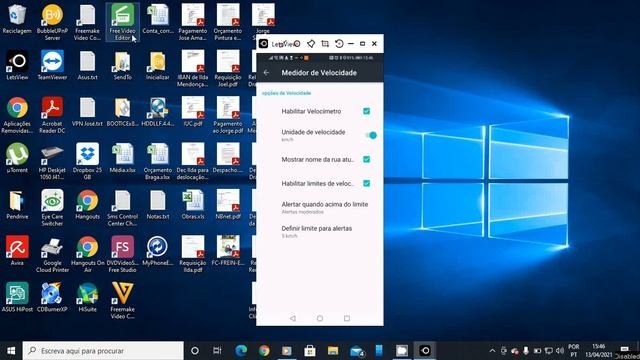Screen dimensions: 640x360
Task: Select MyPhoneExplorer desktop icon
Action: tap(158, 251)
